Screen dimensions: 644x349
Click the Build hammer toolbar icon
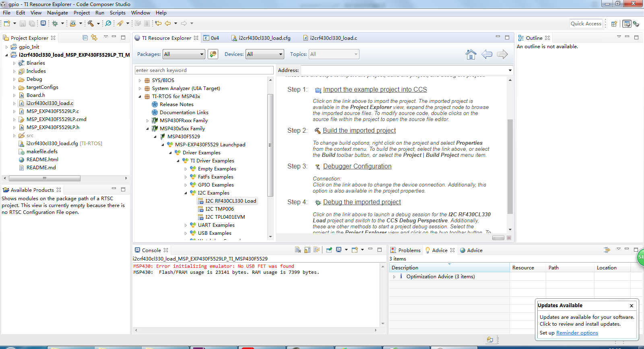tap(91, 23)
